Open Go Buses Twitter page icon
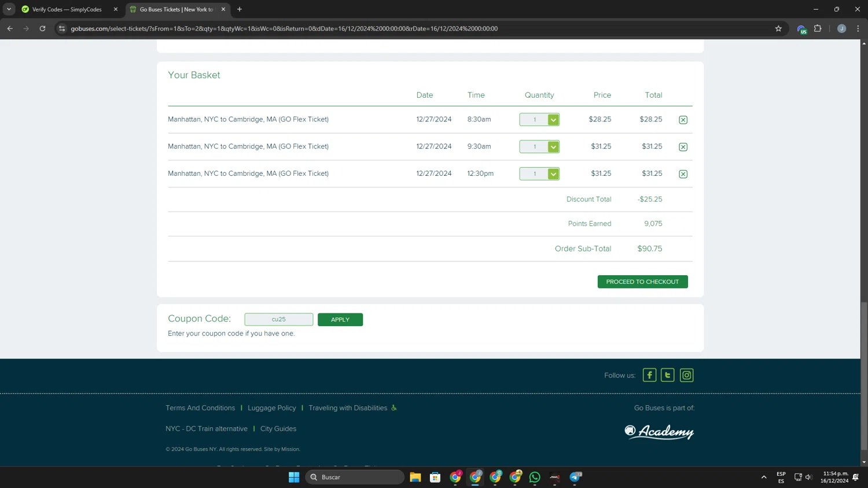The height and width of the screenshot is (488, 868). click(668, 375)
